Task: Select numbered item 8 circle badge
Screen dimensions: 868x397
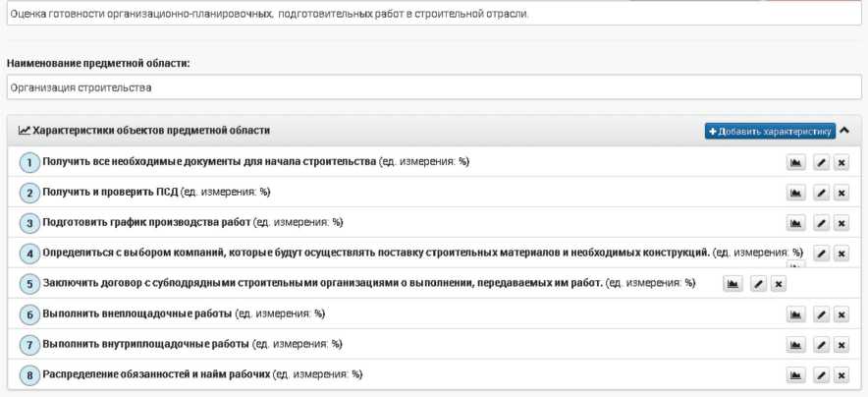Action: pos(29,375)
